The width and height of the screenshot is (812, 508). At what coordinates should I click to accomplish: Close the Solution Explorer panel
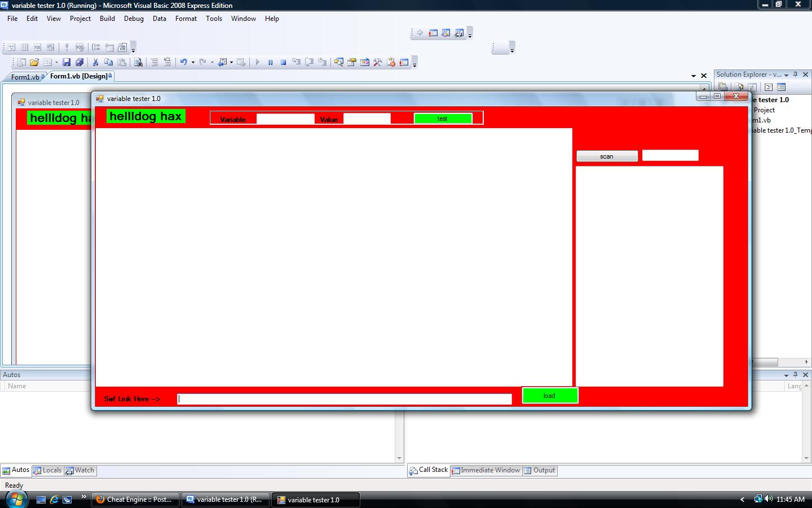(x=805, y=75)
